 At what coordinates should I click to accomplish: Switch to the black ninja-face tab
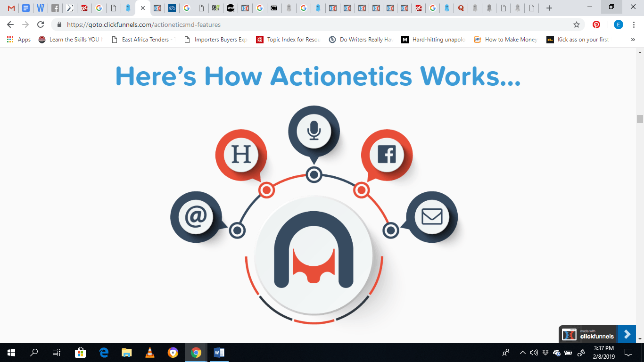[x=230, y=8]
